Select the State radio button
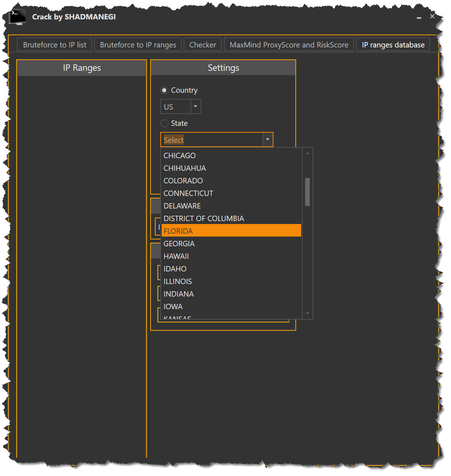451x476 pixels. pyautogui.click(x=164, y=123)
